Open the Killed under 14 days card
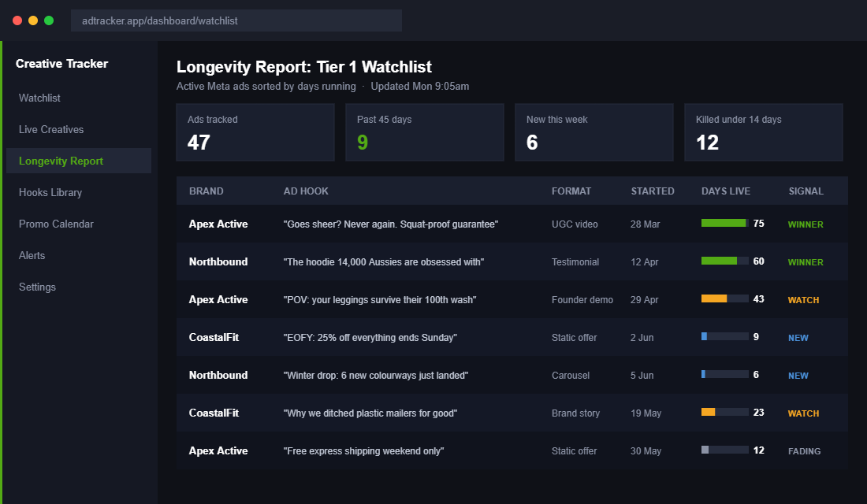 coord(764,132)
